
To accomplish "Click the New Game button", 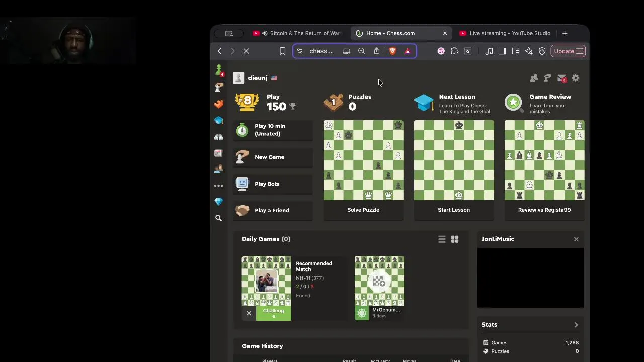I will (273, 157).
